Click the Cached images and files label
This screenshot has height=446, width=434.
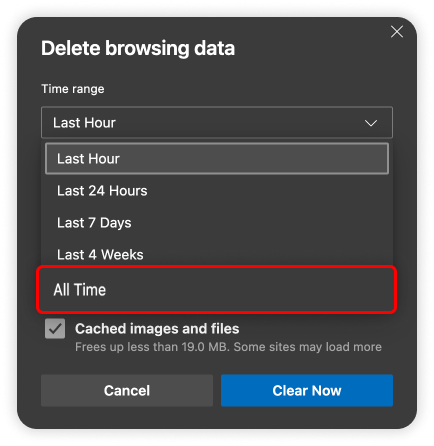(157, 329)
